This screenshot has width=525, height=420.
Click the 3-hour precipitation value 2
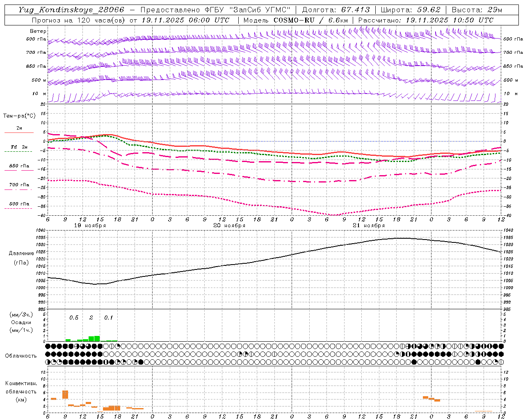pyautogui.click(x=91, y=317)
